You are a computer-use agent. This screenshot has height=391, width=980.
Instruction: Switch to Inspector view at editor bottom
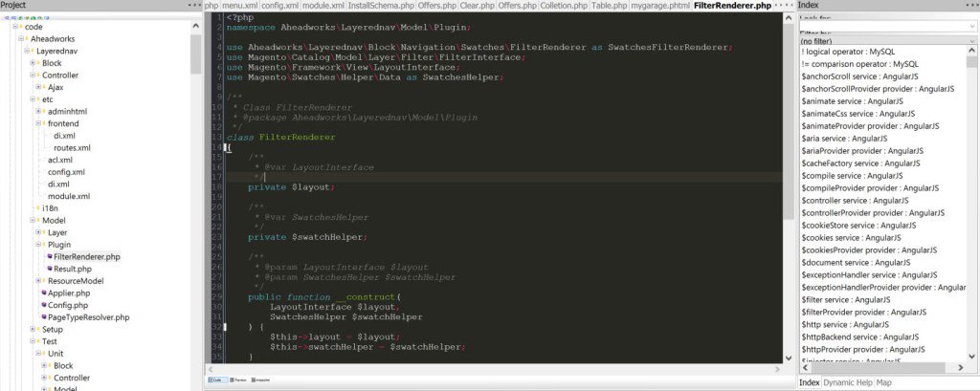[x=260, y=380]
